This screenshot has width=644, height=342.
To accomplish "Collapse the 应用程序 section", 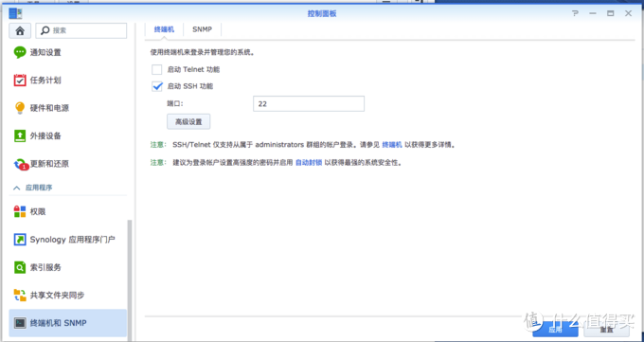I will tap(17, 188).
